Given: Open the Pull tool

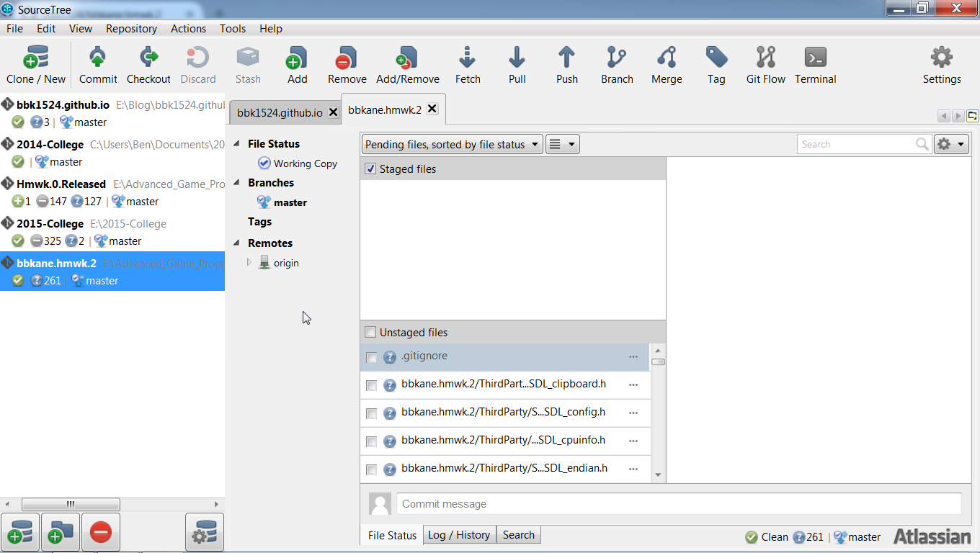Looking at the screenshot, I should pyautogui.click(x=517, y=64).
